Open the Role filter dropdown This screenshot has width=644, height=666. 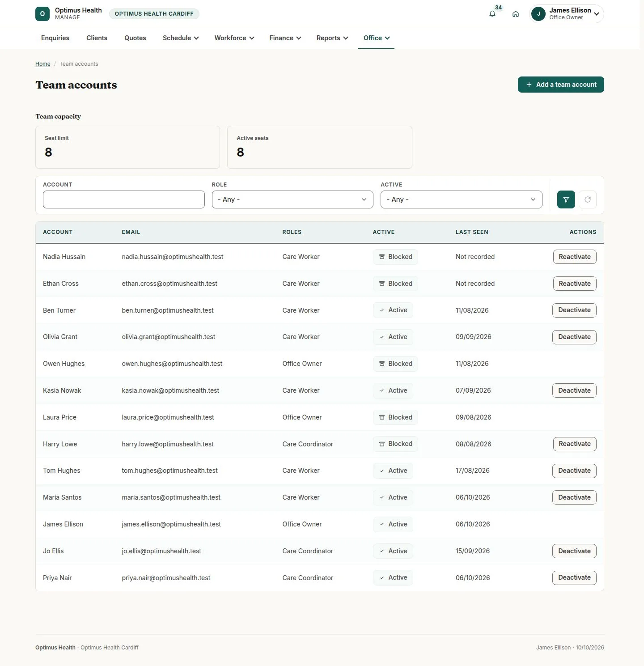[x=292, y=199]
